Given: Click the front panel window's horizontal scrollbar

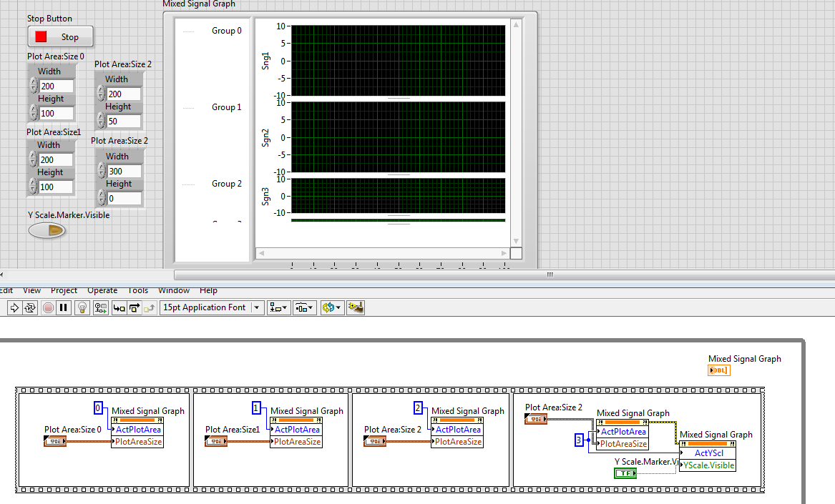Looking at the screenshot, I should tap(504, 275).
